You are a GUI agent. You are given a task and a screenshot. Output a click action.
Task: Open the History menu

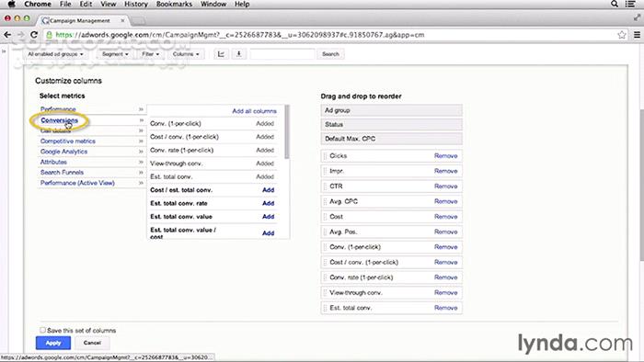point(136,4)
